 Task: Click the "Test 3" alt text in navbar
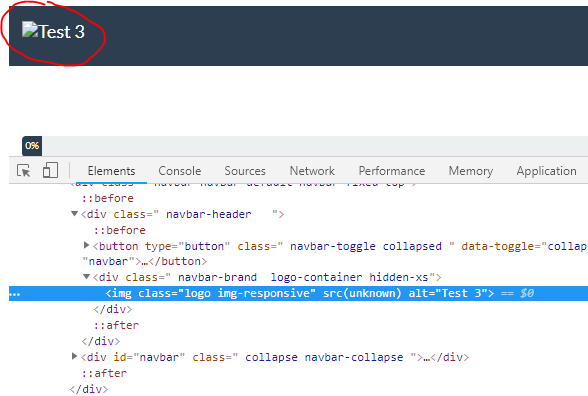point(62,32)
